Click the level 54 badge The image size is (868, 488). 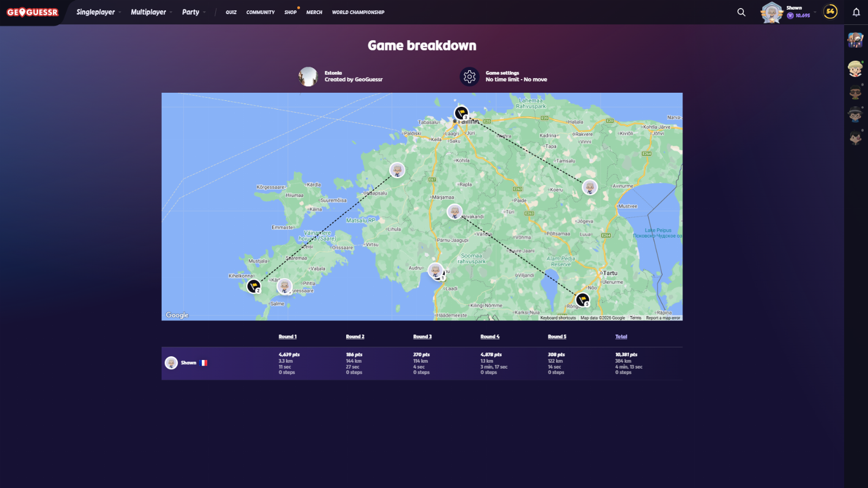point(830,11)
